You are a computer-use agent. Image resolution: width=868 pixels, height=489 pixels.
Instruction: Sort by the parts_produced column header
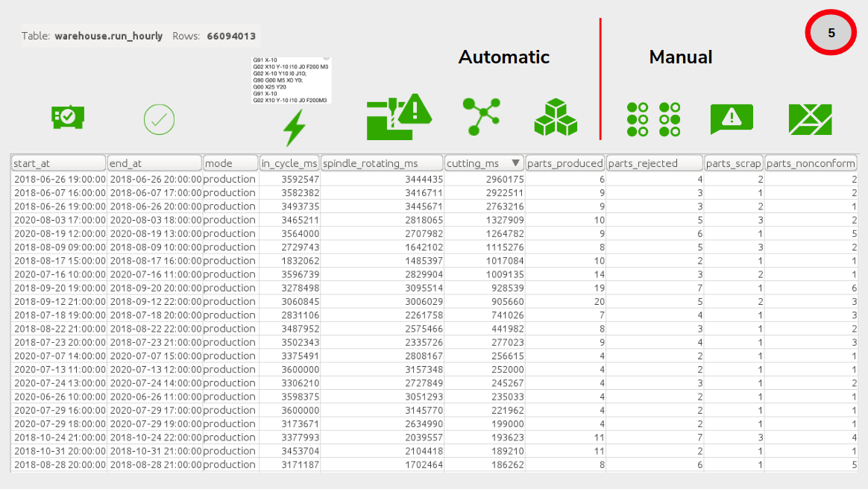(564, 163)
